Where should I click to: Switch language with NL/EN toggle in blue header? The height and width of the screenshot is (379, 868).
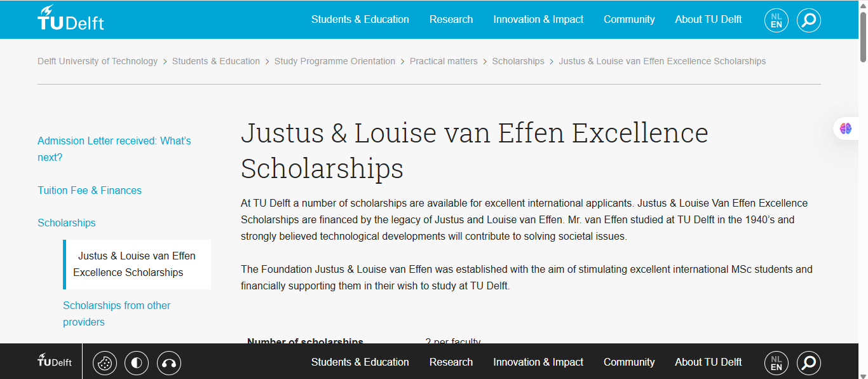tap(776, 20)
